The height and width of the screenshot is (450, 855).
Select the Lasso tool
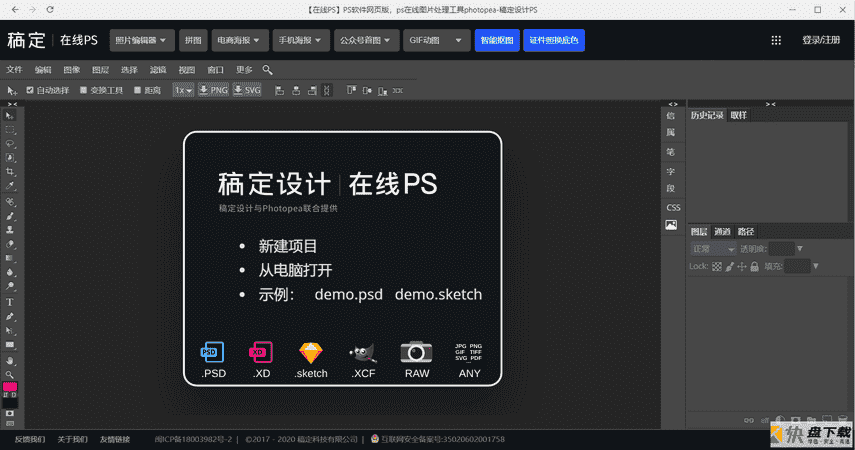[10, 144]
